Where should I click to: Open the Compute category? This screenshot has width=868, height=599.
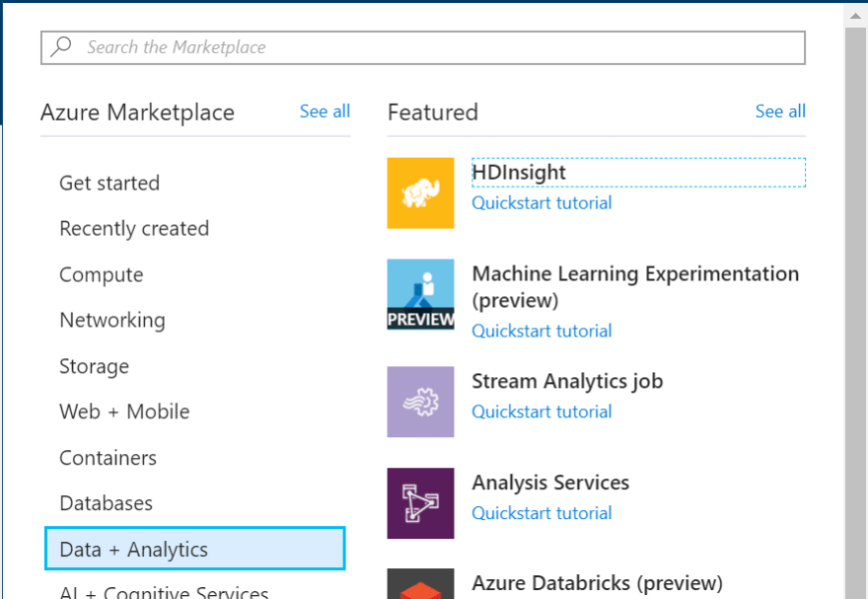[x=102, y=274]
